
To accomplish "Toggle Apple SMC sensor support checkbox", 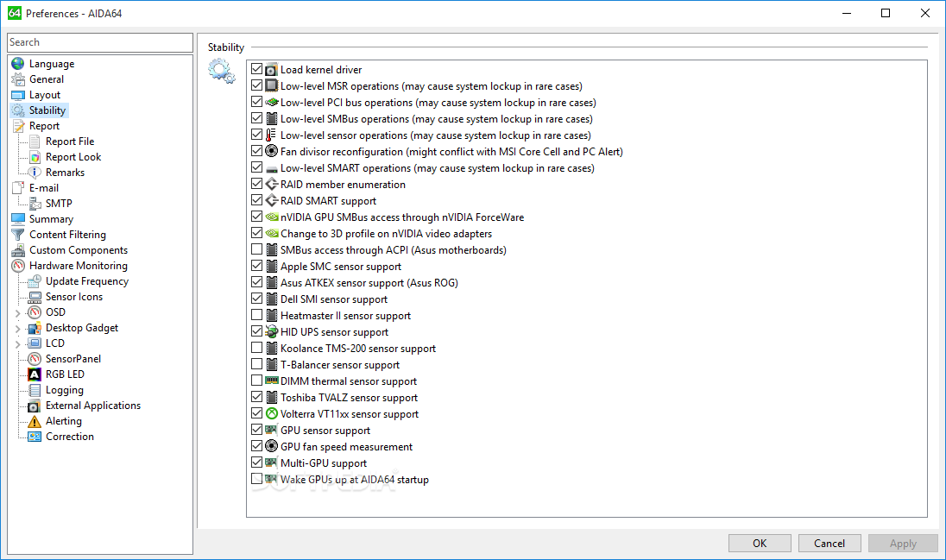I will [x=256, y=265].
